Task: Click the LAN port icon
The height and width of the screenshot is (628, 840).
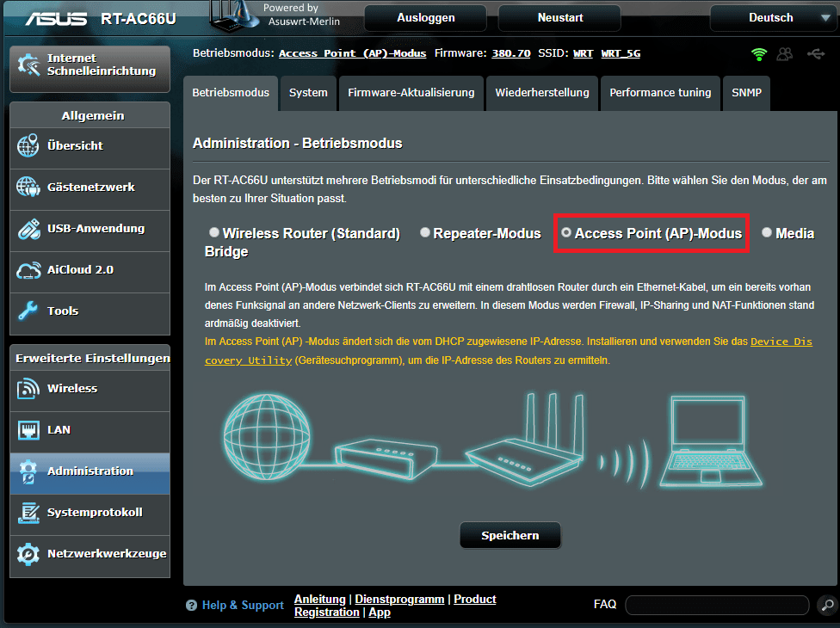Action: pos(28,430)
